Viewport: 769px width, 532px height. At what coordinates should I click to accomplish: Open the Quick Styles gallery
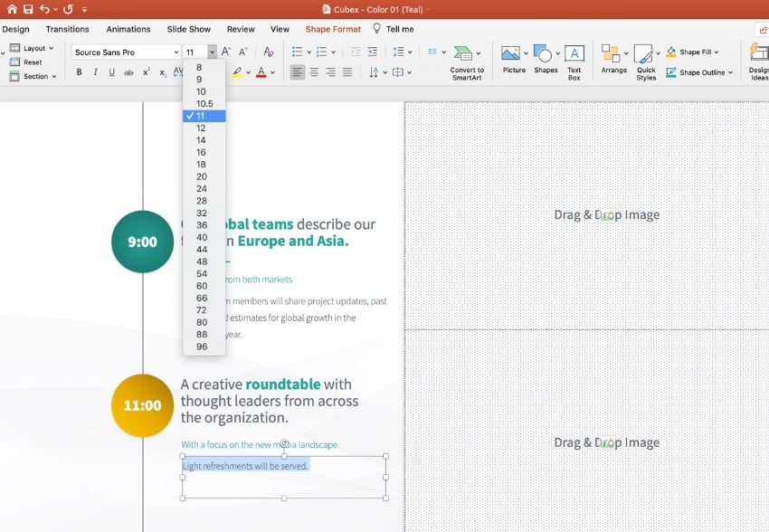pyautogui.click(x=645, y=61)
